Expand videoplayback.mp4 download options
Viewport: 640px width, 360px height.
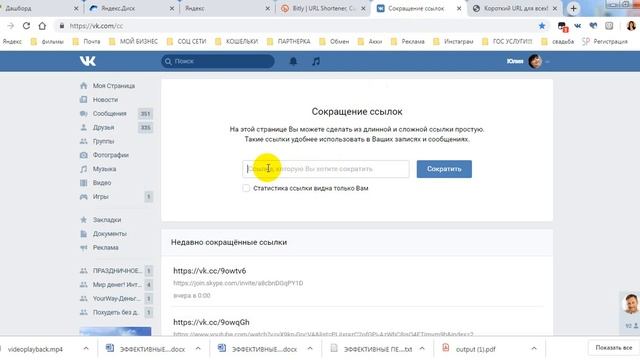[86, 349]
